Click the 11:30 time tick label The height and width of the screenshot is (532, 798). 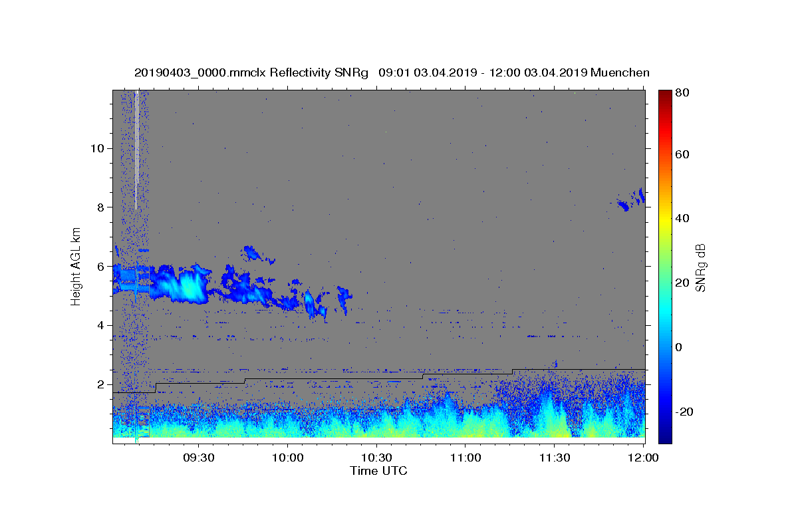pyautogui.click(x=555, y=458)
